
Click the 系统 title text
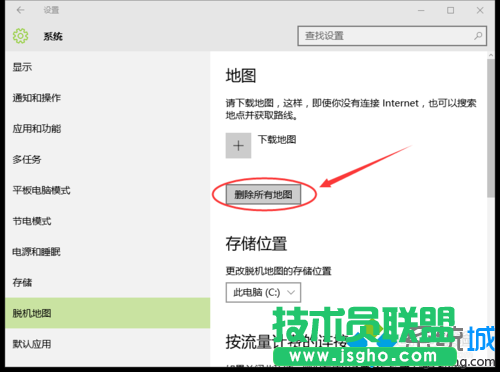coord(53,36)
